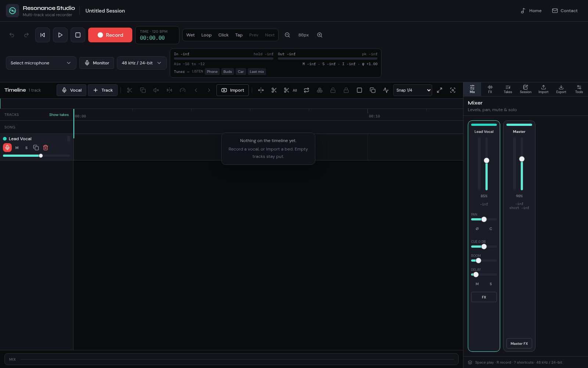Mute the Lead Vocal track in track header

point(17,148)
